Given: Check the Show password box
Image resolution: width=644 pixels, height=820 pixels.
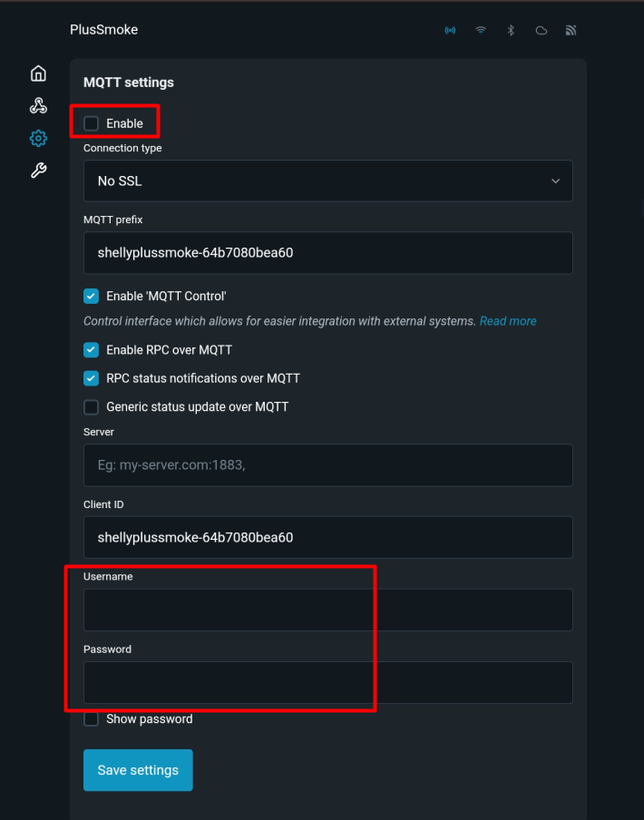Looking at the screenshot, I should click(x=92, y=719).
